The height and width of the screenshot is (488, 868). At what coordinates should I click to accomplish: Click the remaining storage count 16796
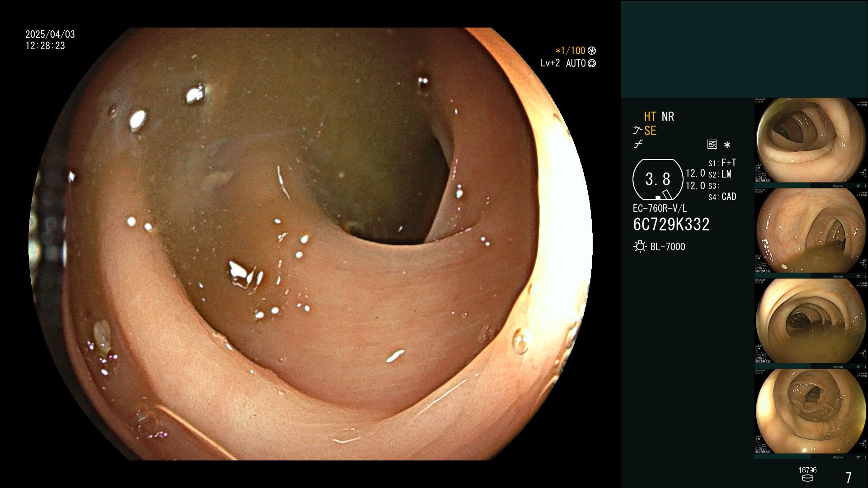807,470
